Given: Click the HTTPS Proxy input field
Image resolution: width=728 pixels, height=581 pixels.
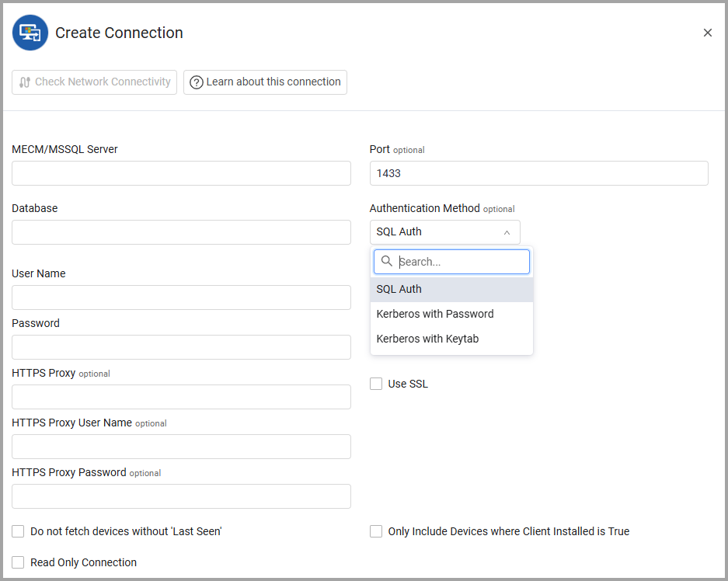Looking at the screenshot, I should click(181, 397).
